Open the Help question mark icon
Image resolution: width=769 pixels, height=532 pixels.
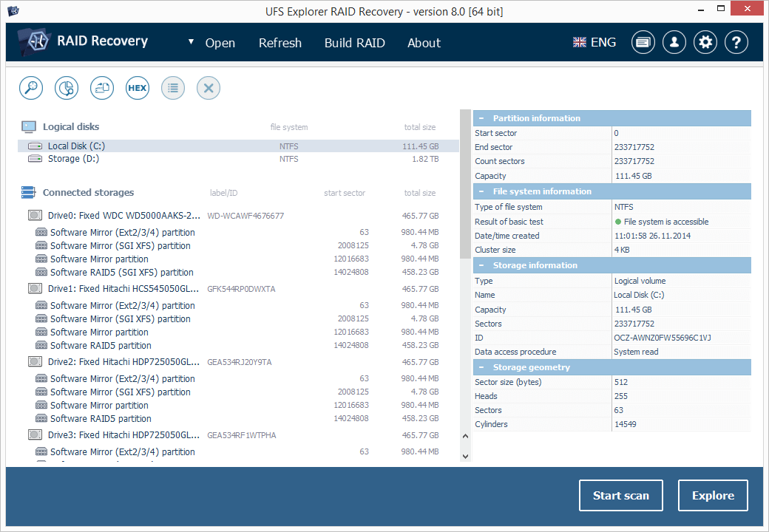[x=736, y=42]
